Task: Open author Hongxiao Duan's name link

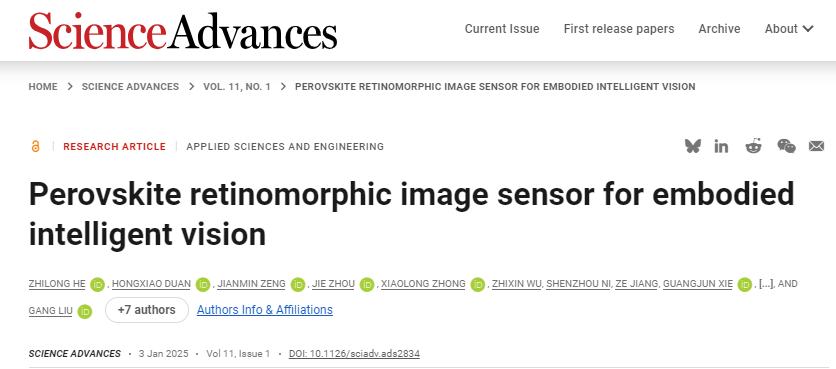Action: click(151, 284)
